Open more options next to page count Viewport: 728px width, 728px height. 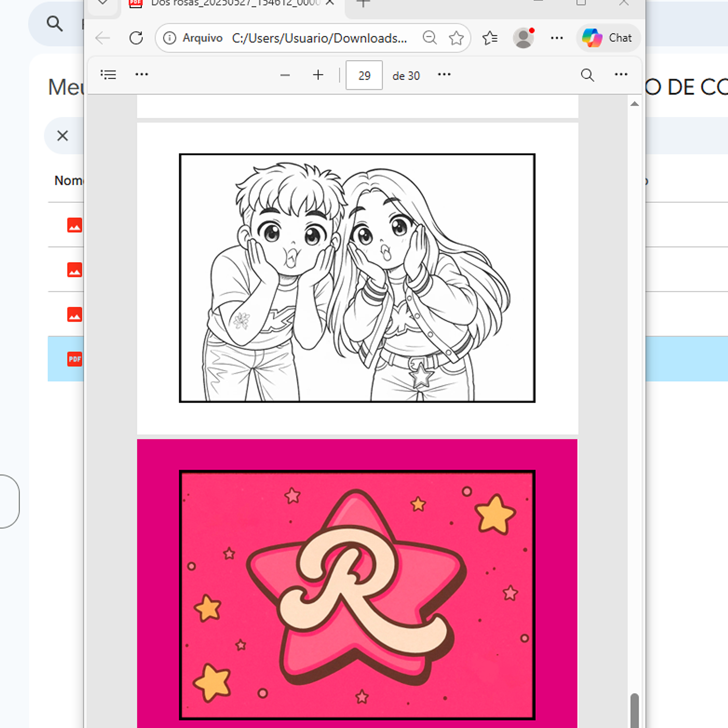pyautogui.click(x=444, y=75)
